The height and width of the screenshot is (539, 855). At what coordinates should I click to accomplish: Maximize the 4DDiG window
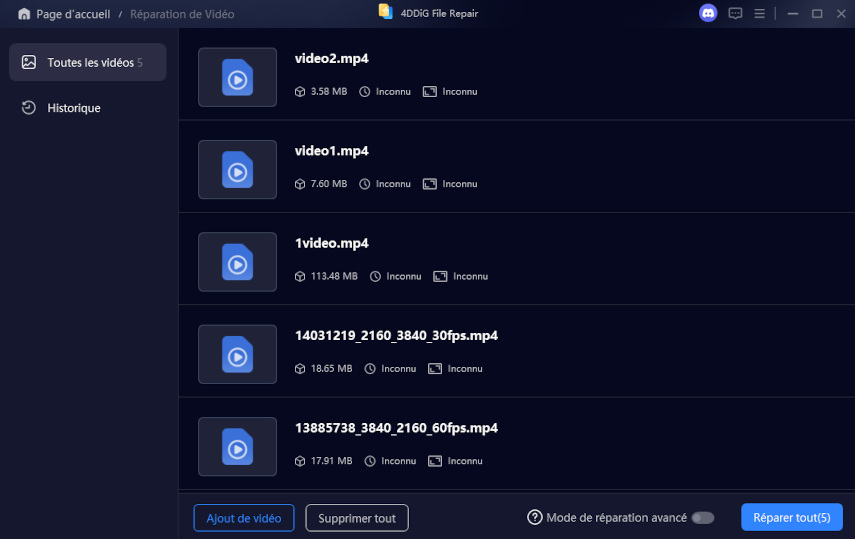coord(817,14)
